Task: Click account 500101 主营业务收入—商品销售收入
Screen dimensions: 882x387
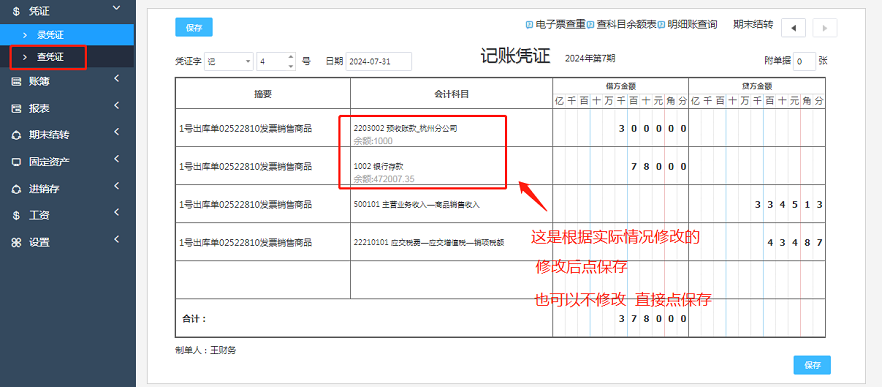Action: 416,205
